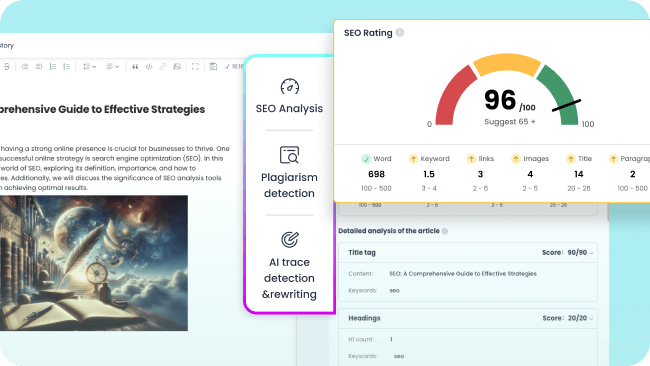This screenshot has width=650, height=366.
Task: Open the text alignment dropdown
Action: coord(112,66)
